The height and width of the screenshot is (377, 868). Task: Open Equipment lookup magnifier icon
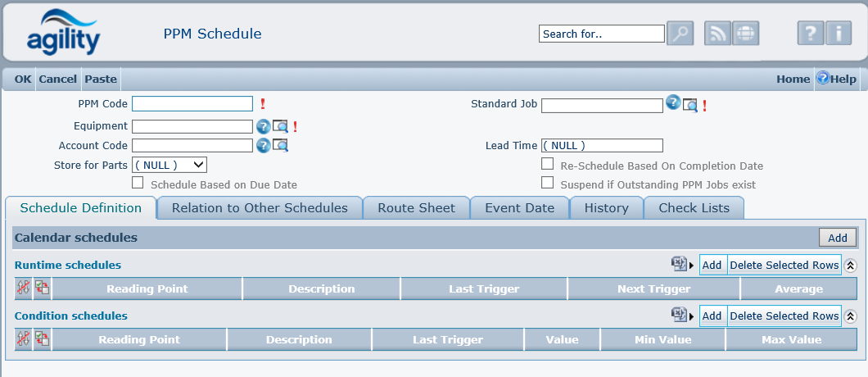(x=281, y=126)
